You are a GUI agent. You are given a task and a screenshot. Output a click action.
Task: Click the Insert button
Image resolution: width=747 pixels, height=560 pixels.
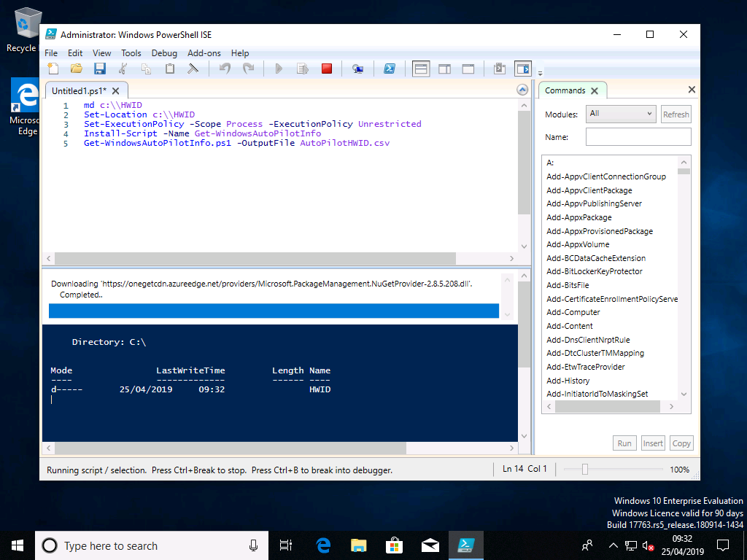tap(653, 443)
